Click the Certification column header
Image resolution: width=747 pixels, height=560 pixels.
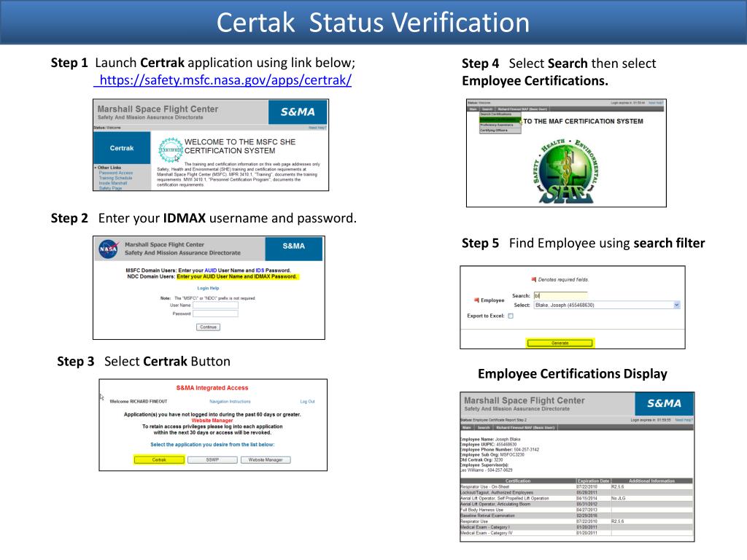518,481
